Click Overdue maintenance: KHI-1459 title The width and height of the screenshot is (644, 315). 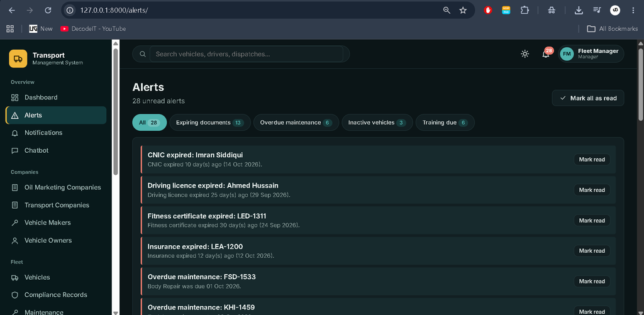(x=201, y=307)
